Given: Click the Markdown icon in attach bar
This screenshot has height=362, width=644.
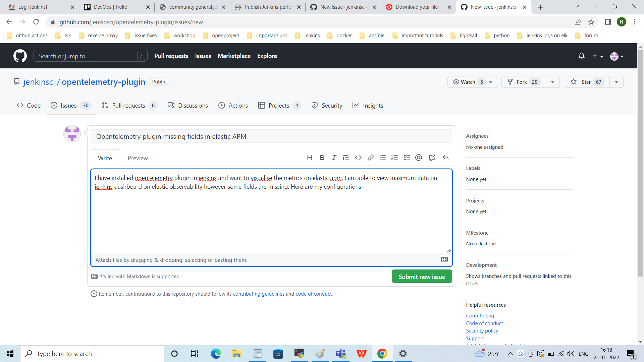Looking at the screenshot, I should 444,259.
